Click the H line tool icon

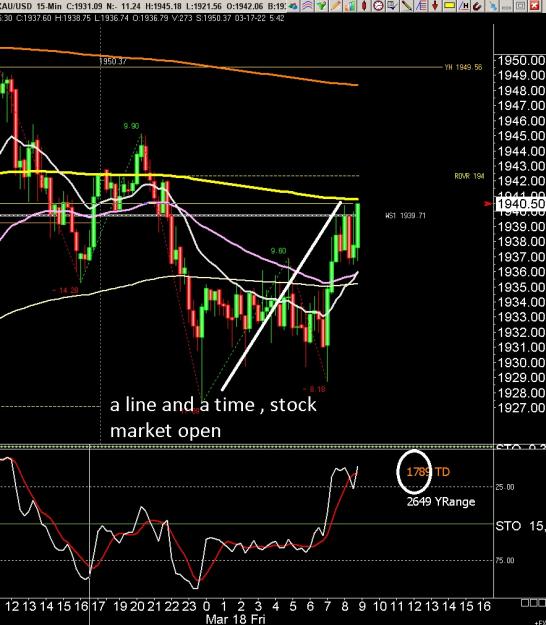click(x=463, y=6)
